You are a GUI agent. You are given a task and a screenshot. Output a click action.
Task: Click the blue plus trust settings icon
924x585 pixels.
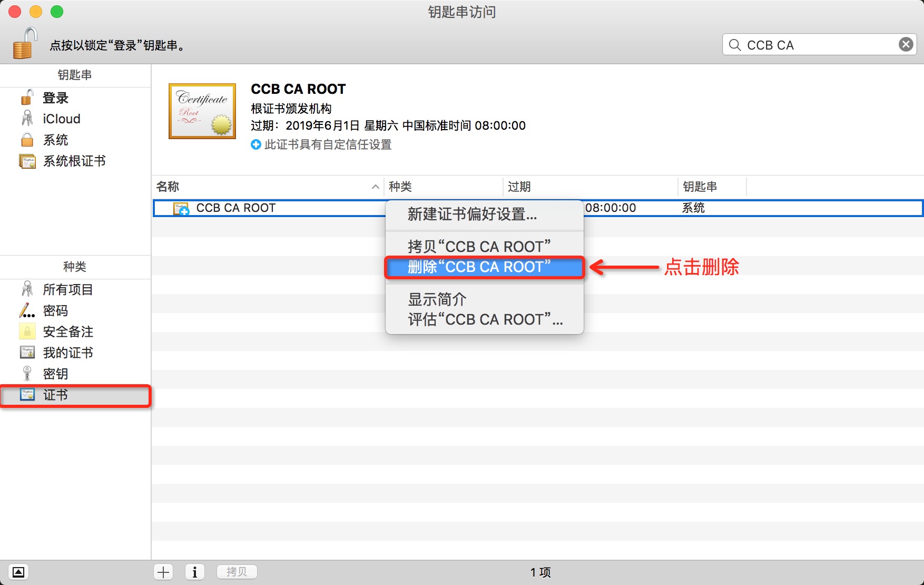(256, 144)
